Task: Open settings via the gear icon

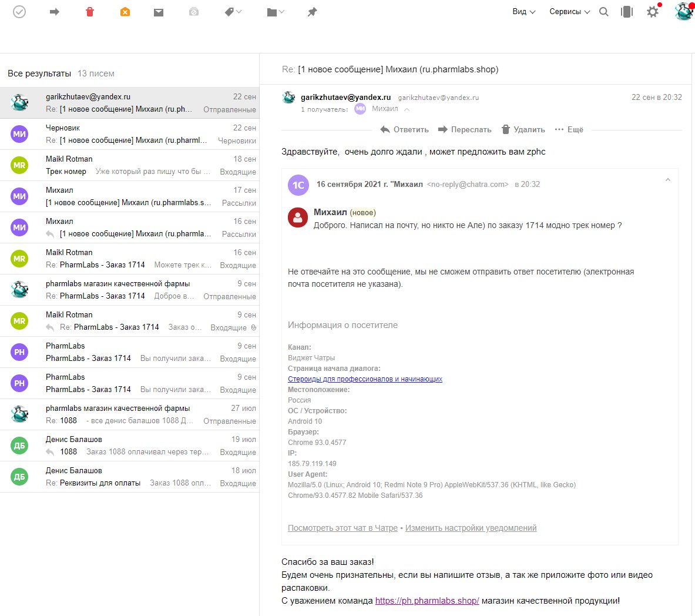Action: pos(652,12)
